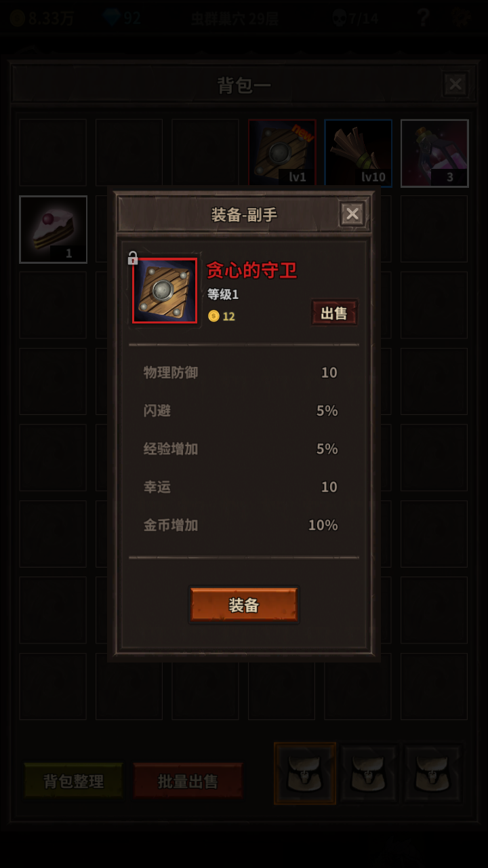488x868 pixels.
Task: Click 背包整理 to sort backpack
Action: point(74,781)
